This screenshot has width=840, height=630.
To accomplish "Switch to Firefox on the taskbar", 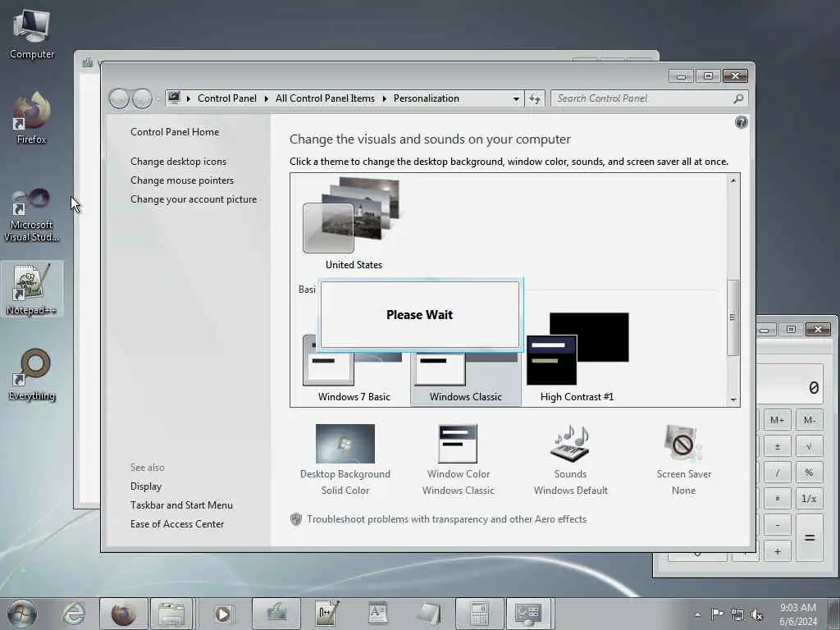I will 124,614.
